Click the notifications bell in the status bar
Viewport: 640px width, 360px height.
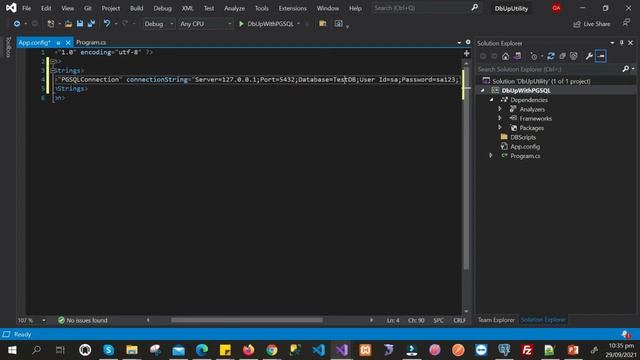625,335
